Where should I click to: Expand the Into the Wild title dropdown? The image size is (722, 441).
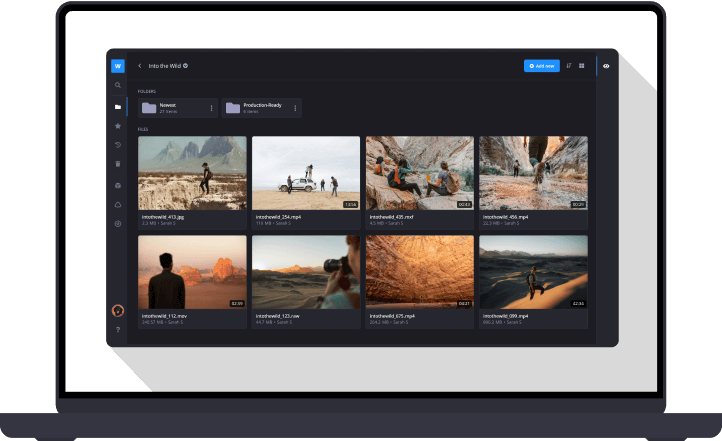point(186,66)
